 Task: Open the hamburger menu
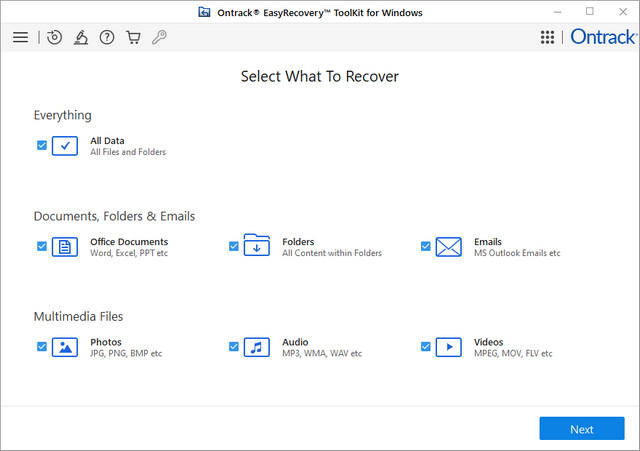pyautogui.click(x=20, y=37)
